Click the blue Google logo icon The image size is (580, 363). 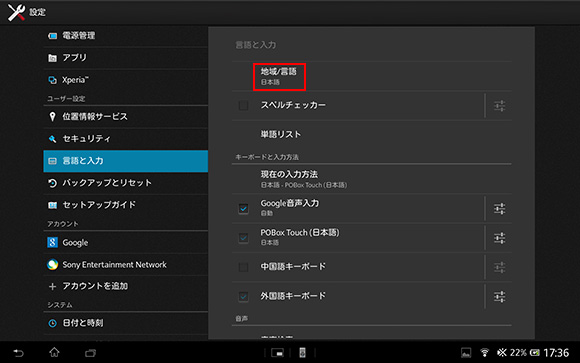coord(53,243)
